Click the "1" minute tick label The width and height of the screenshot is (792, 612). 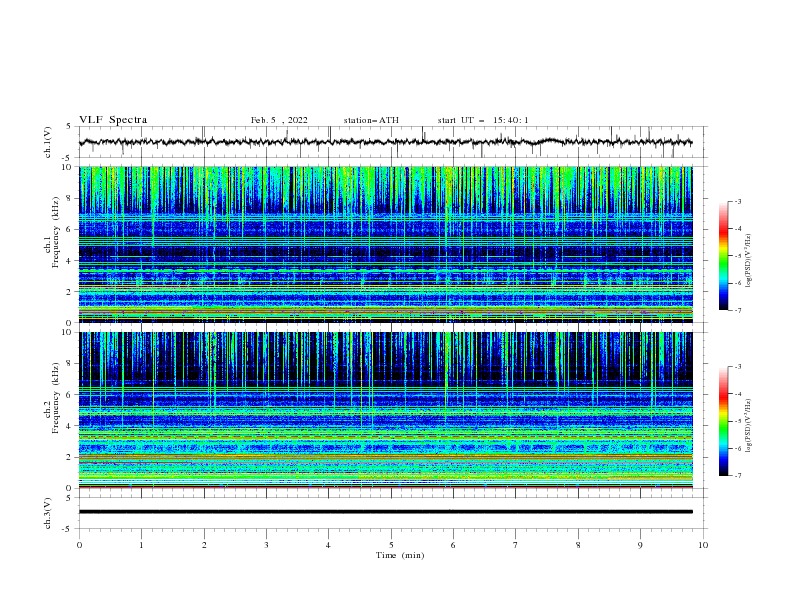pos(141,545)
